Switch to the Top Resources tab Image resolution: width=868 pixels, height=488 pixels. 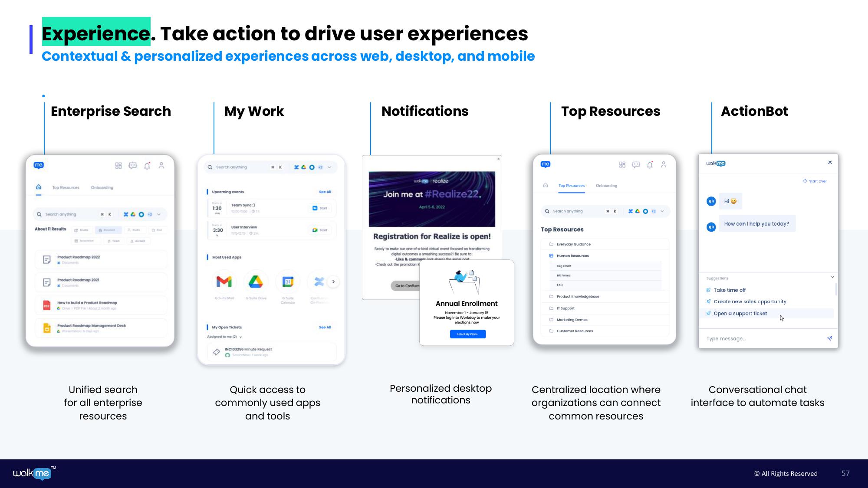(571, 185)
